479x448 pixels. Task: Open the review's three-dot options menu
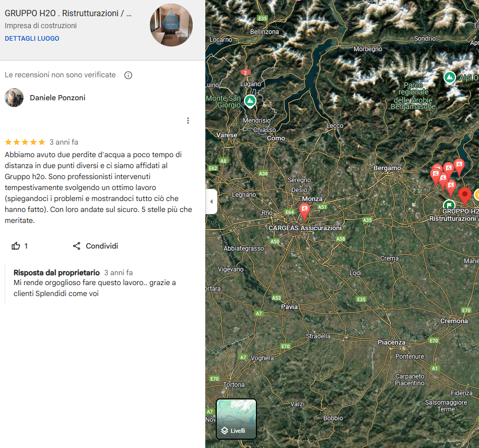coord(188,121)
